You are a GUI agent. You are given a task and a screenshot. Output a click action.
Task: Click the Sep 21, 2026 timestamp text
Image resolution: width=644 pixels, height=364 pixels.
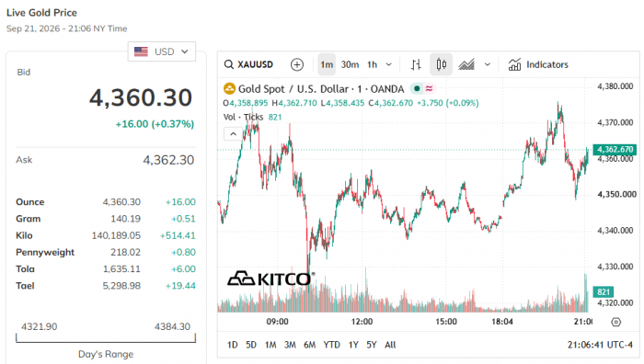point(66,28)
